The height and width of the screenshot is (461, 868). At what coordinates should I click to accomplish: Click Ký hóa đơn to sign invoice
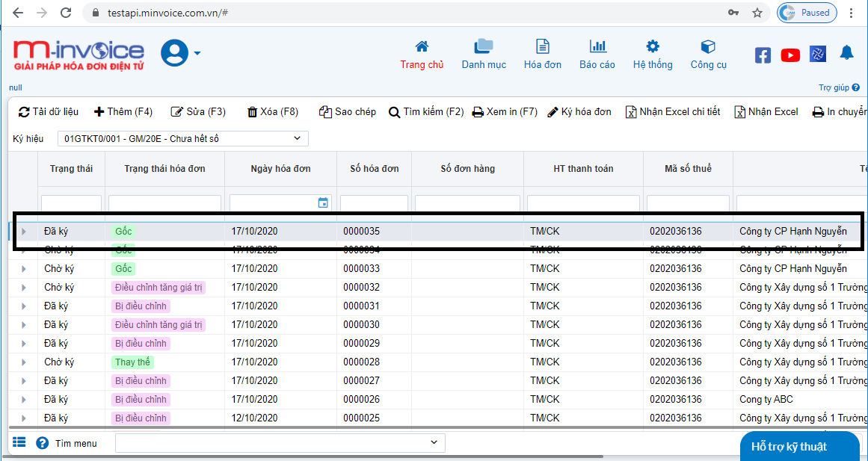(x=579, y=112)
